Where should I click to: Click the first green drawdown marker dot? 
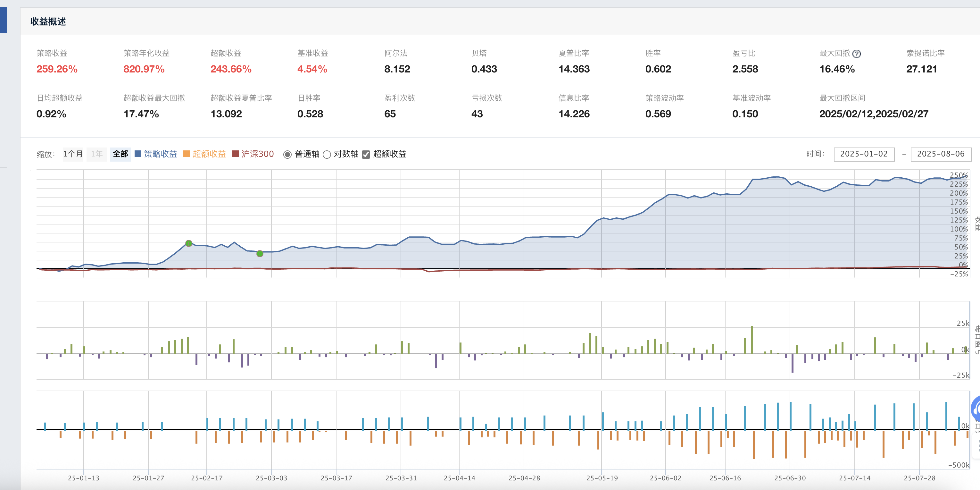click(x=189, y=243)
